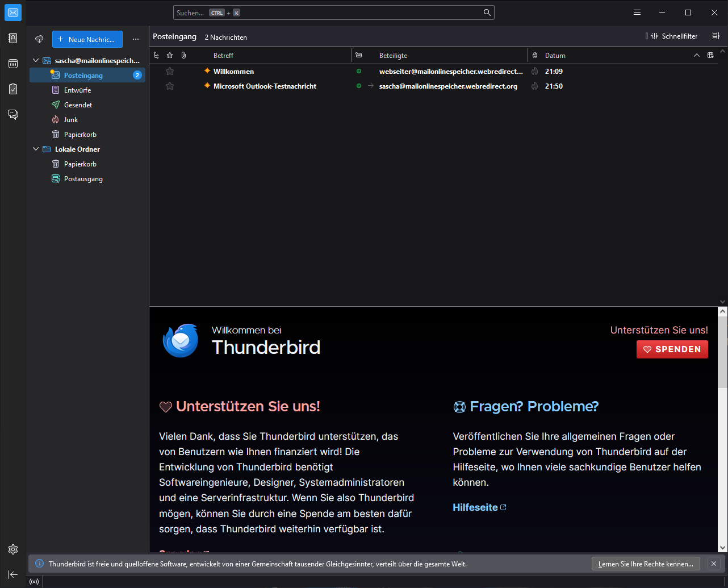Viewport: 728px width, 588px height.
Task: Dismiss the rights notification bar
Action: coord(714,564)
